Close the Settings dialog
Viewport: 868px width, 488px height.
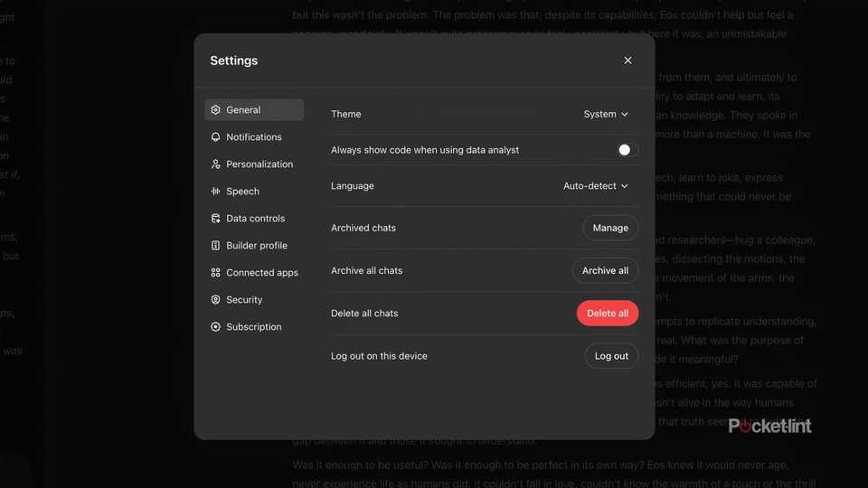coord(627,61)
